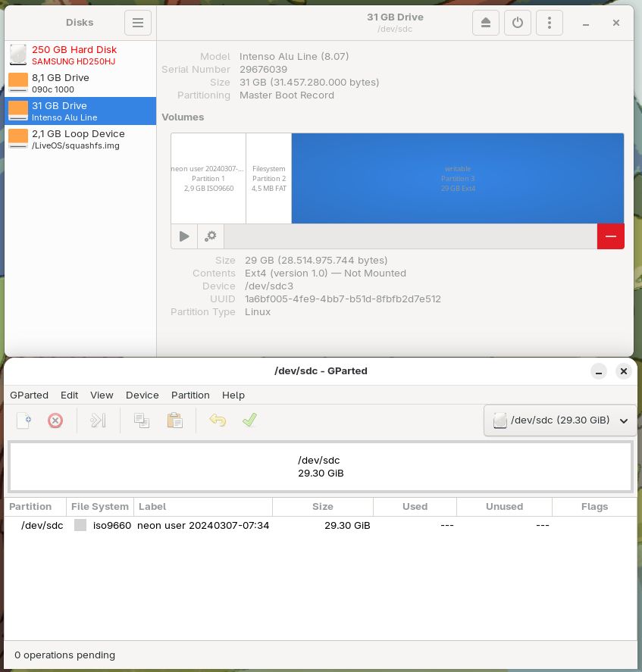Select Partition 2 FAT filesystem volume
642x672 pixels.
pos(269,178)
